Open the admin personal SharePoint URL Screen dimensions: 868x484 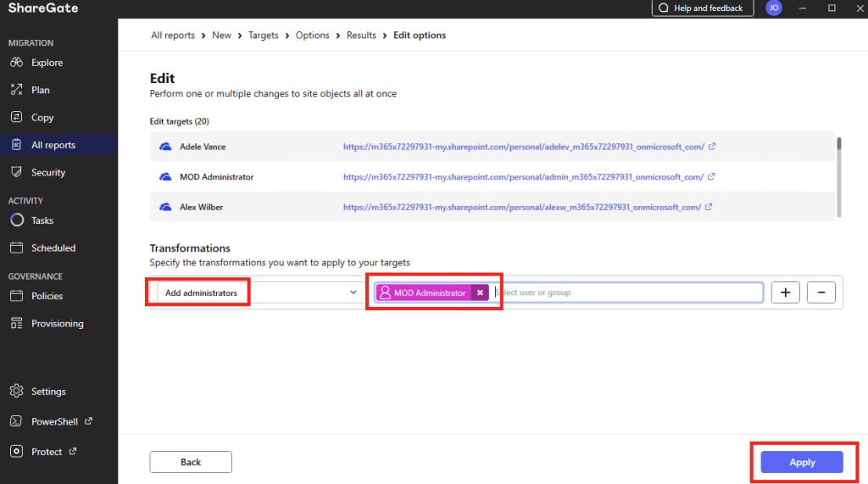(523, 176)
